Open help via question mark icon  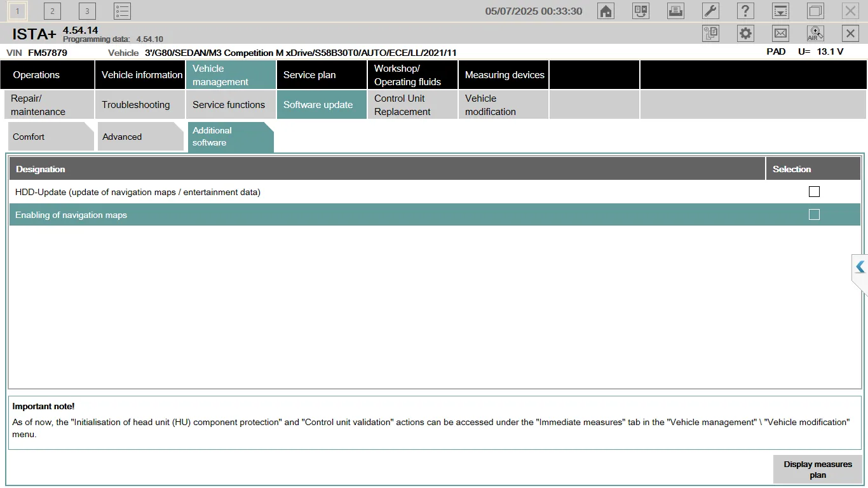coord(745,11)
